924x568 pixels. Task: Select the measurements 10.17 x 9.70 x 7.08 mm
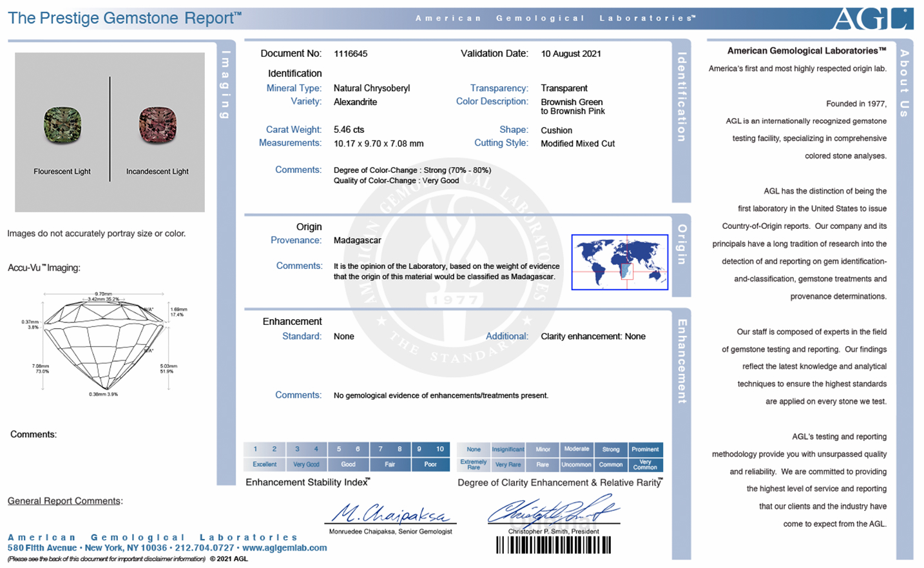coord(379,144)
